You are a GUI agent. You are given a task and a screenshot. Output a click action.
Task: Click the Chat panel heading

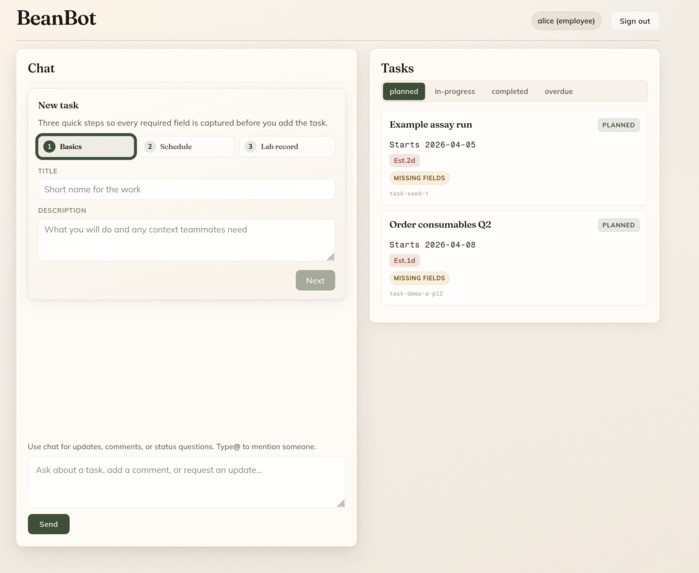coord(41,68)
